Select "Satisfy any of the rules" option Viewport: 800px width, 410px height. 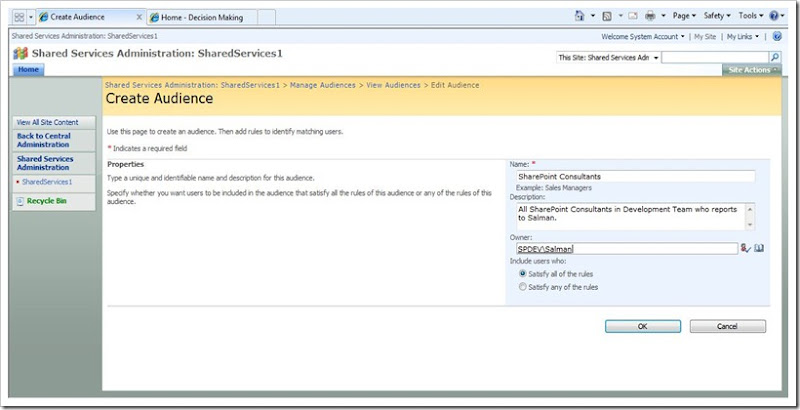[522, 287]
